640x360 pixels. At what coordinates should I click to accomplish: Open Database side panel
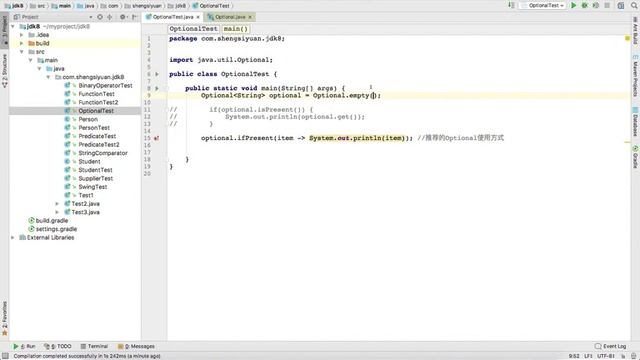(635, 122)
